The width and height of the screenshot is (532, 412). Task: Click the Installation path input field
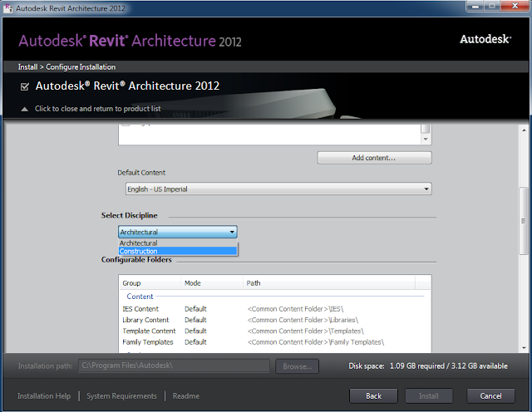pyautogui.click(x=174, y=365)
